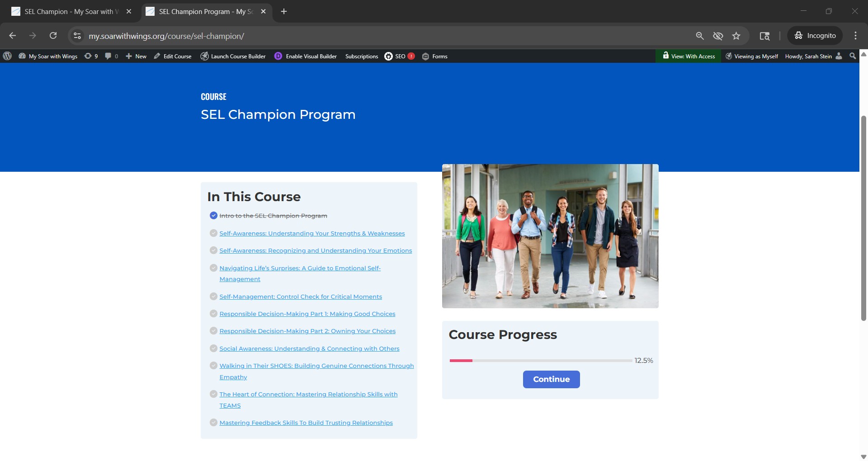Click status circle beside Navigating Life's Surprises
Viewport: 868px width, 461px height.
pyautogui.click(x=213, y=268)
